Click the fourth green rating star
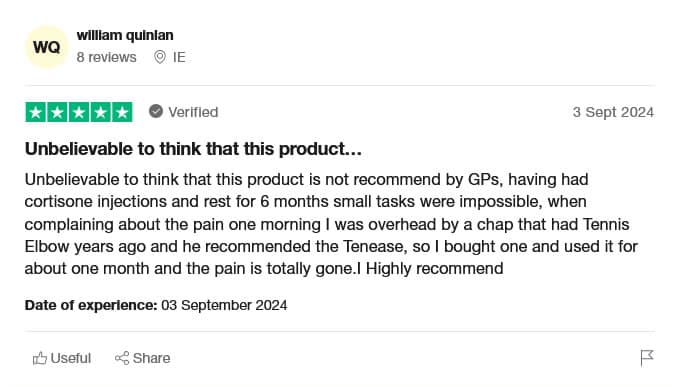Image resolution: width=680 pixels, height=387 pixels. [x=101, y=112]
